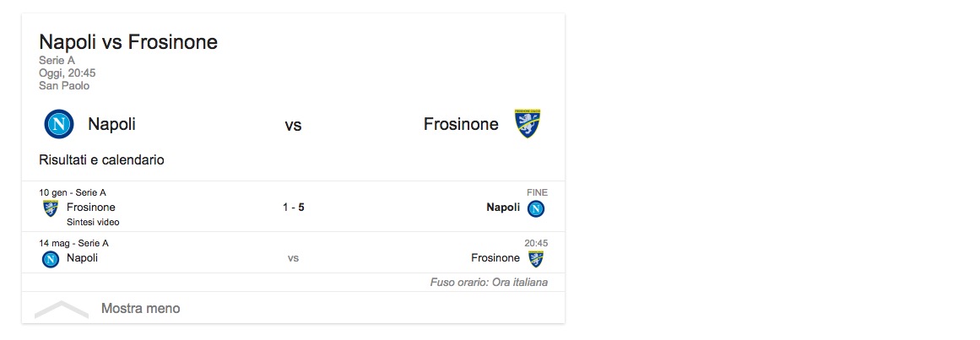980x340 pixels.
Task: Open the "Sintesi video" highlights link
Action: [x=93, y=223]
